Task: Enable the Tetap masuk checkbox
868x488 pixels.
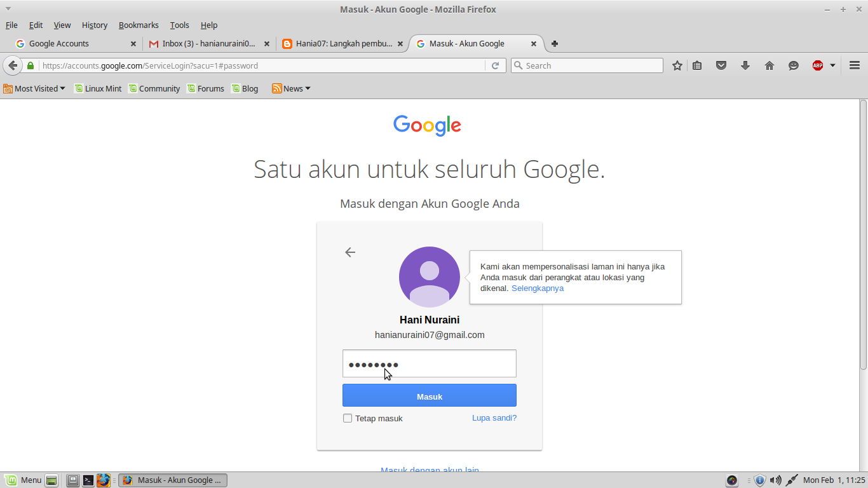Action: tap(348, 418)
